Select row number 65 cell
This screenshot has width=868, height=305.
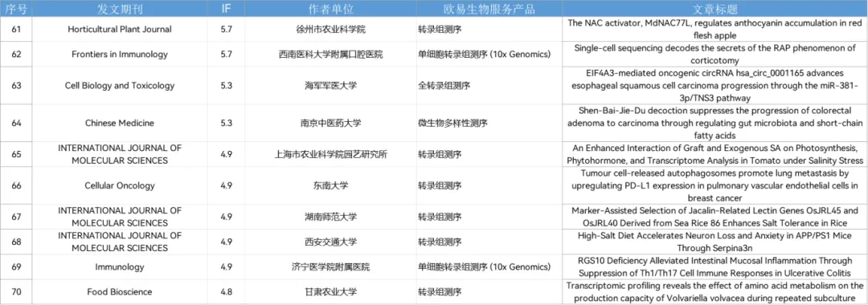click(x=16, y=154)
